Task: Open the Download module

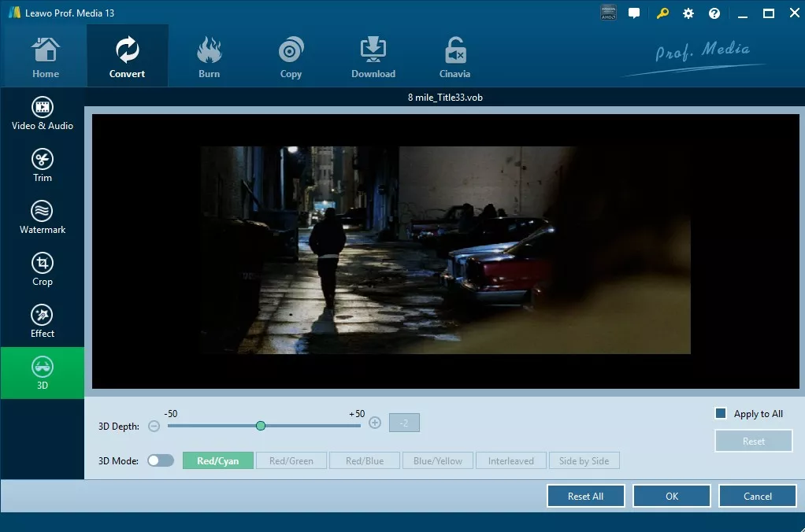Action: (x=373, y=57)
